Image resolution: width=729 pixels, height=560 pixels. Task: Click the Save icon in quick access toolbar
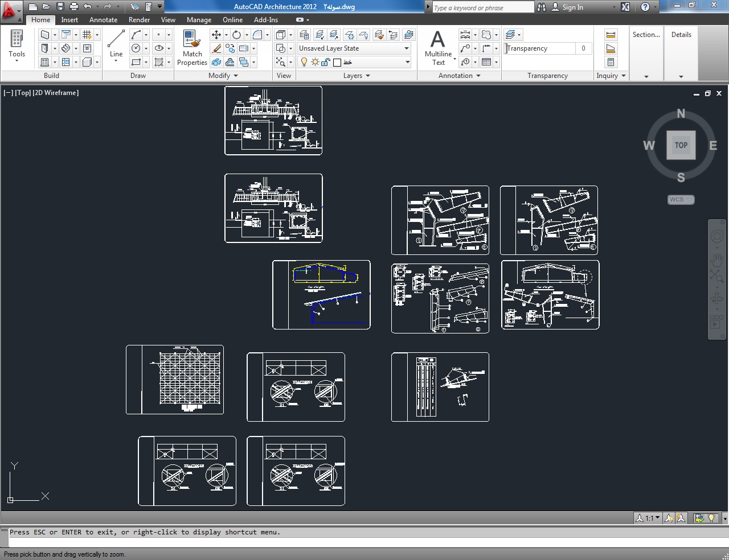point(60,7)
